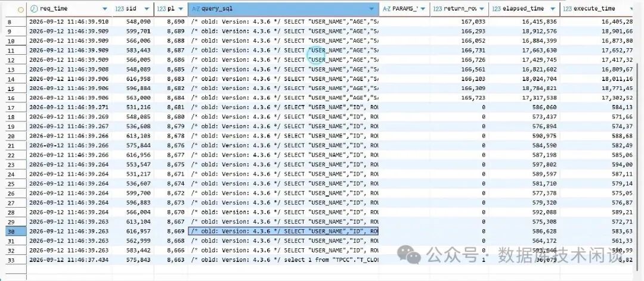Screen dimensions: 644x281
Task: Select elapsed_time cell 17,317,538
Action: [524, 98]
